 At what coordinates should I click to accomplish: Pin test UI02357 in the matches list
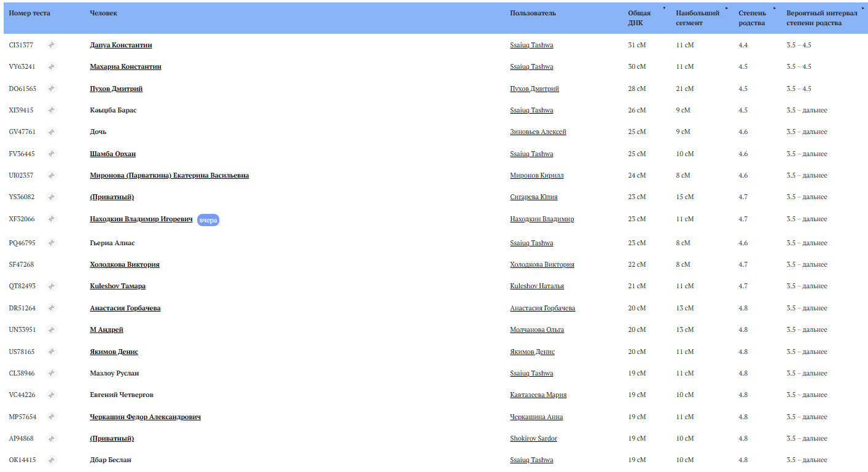tap(52, 175)
